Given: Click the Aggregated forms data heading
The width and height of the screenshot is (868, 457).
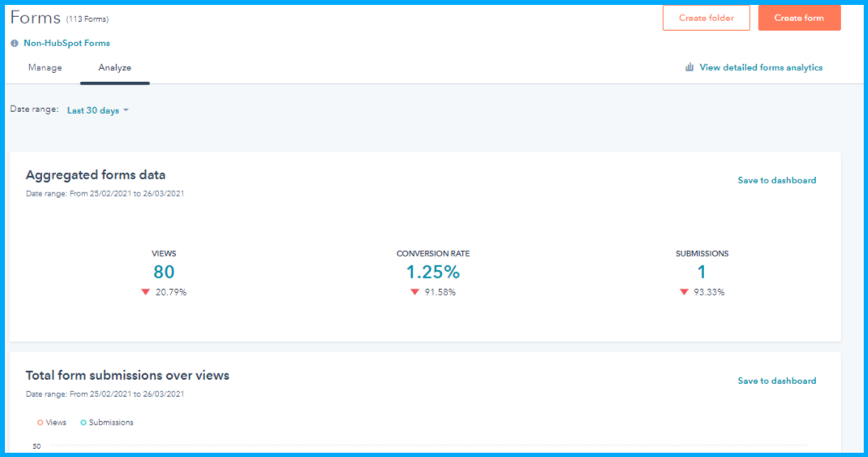Looking at the screenshot, I should [95, 175].
